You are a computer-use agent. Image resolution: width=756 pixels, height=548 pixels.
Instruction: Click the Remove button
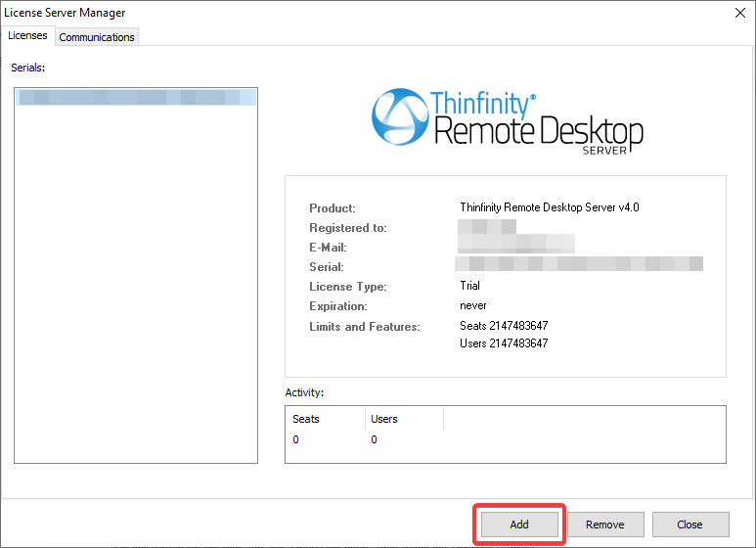click(x=605, y=525)
